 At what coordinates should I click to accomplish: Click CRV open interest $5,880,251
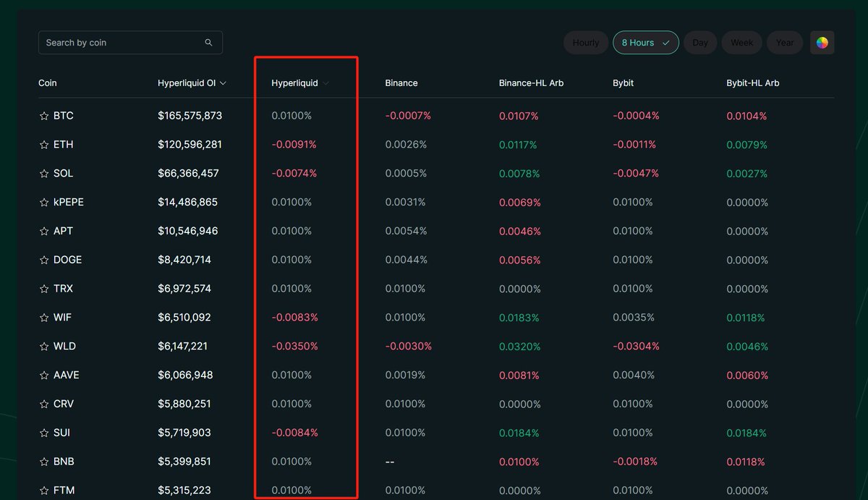(x=184, y=404)
